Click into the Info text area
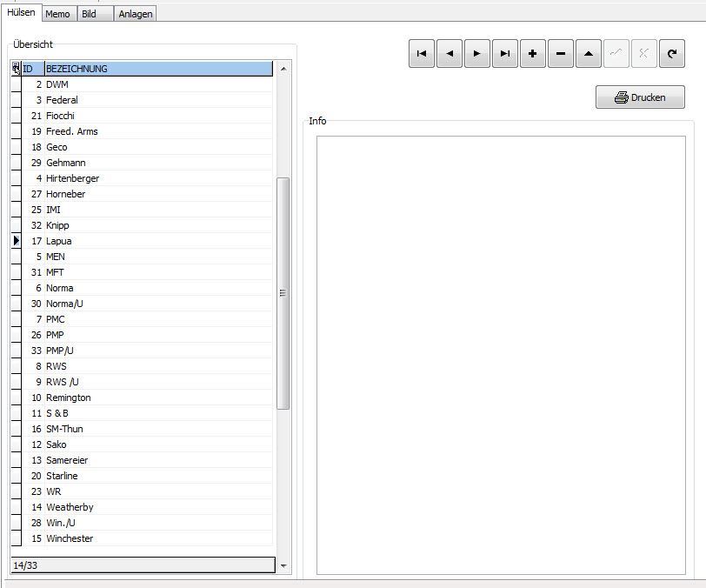 pyautogui.click(x=501, y=355)
